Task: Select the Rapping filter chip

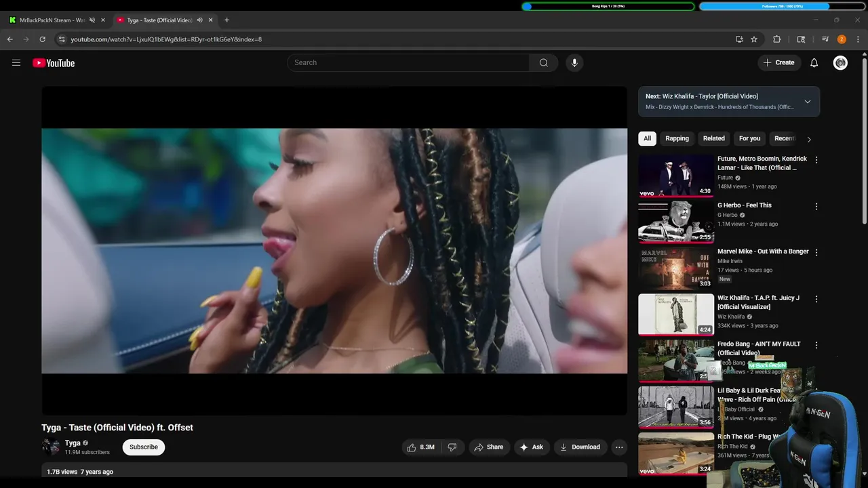Action: (677, 138)
